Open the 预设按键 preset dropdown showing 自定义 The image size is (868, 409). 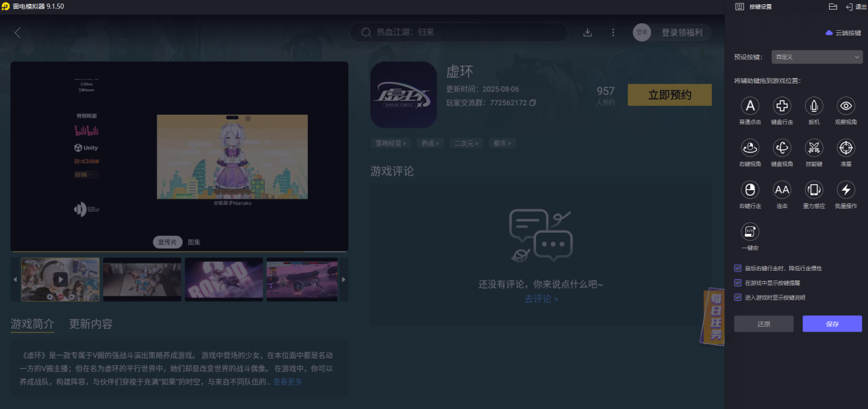816,57
